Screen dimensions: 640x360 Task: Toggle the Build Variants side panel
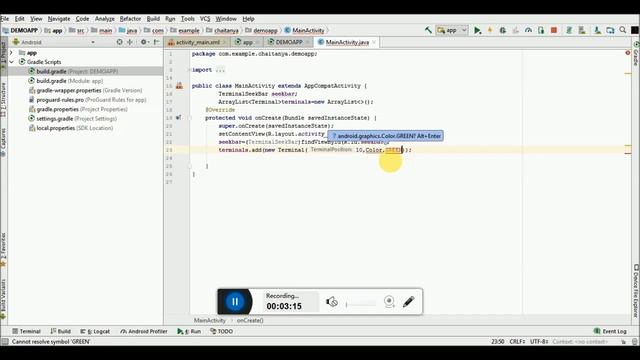pos(4,299)
